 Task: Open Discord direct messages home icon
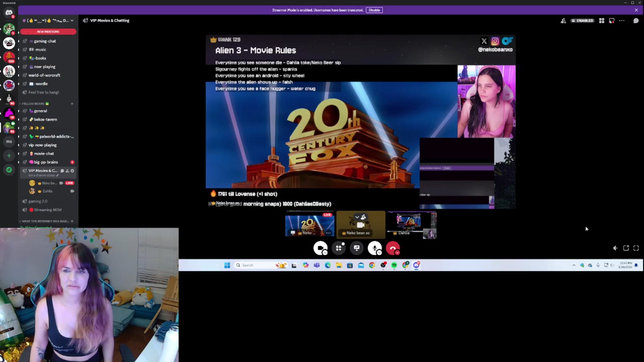(9, 13)
